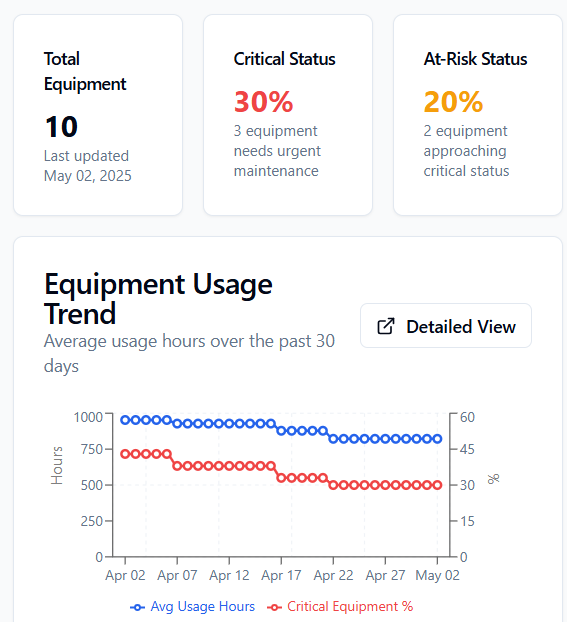This screenshot has height=622, width=567.
Task: Click the % right axis title
Action: point(493,479)
